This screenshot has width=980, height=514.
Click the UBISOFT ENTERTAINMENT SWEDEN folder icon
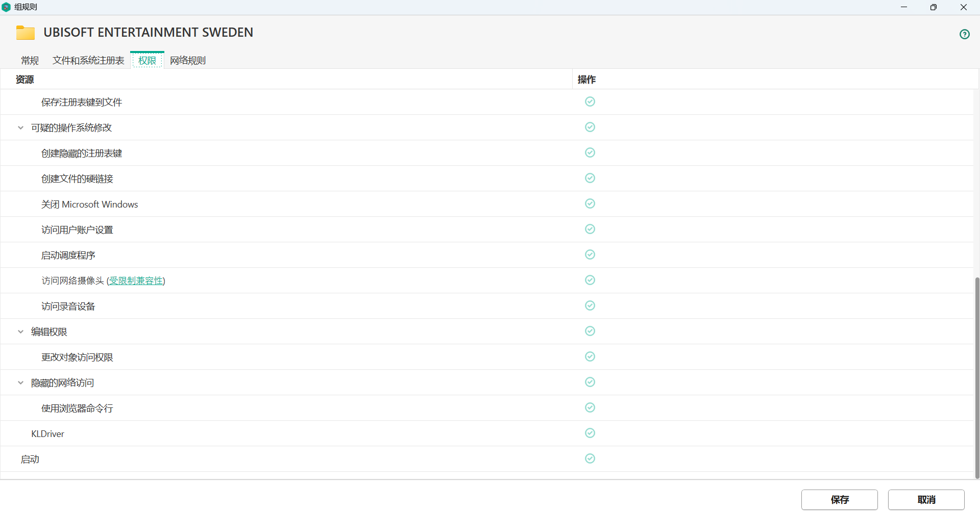point(26,33)
